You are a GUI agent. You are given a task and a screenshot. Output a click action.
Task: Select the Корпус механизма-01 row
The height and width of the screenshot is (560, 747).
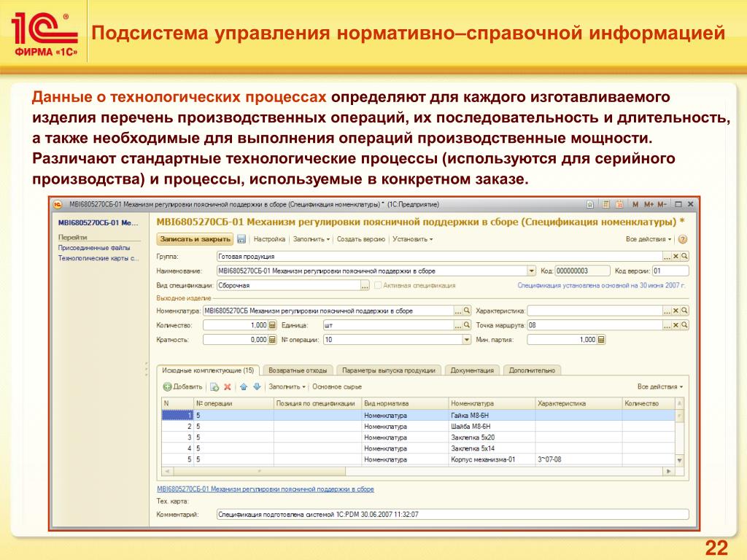tap(418, 459)
